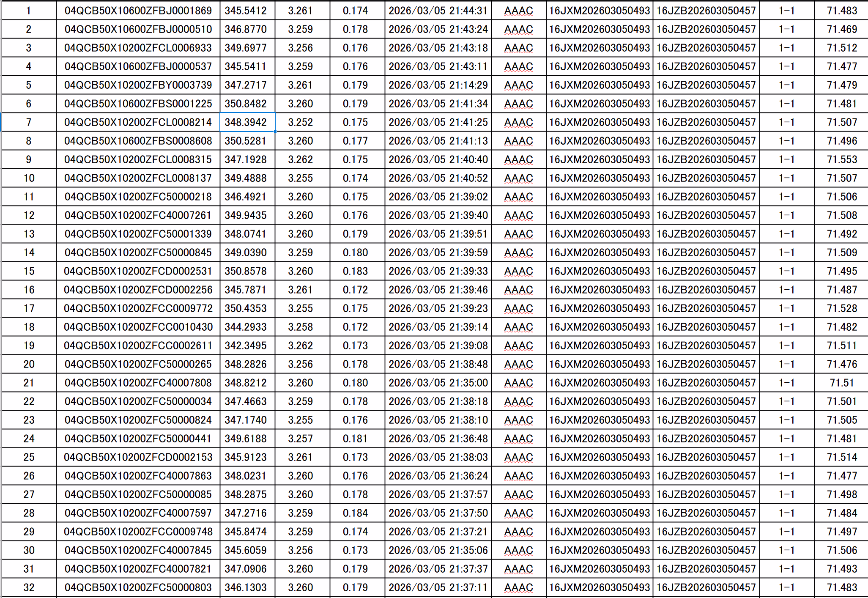868x598 pixels.
Task: Click code 04QCB50X10200ZFC40007808
Action: tap(138, 383)
